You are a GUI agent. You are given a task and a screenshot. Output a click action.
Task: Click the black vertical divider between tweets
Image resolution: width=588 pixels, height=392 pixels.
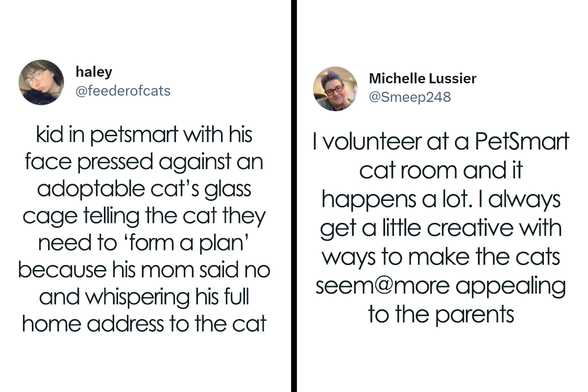[294, 196]
